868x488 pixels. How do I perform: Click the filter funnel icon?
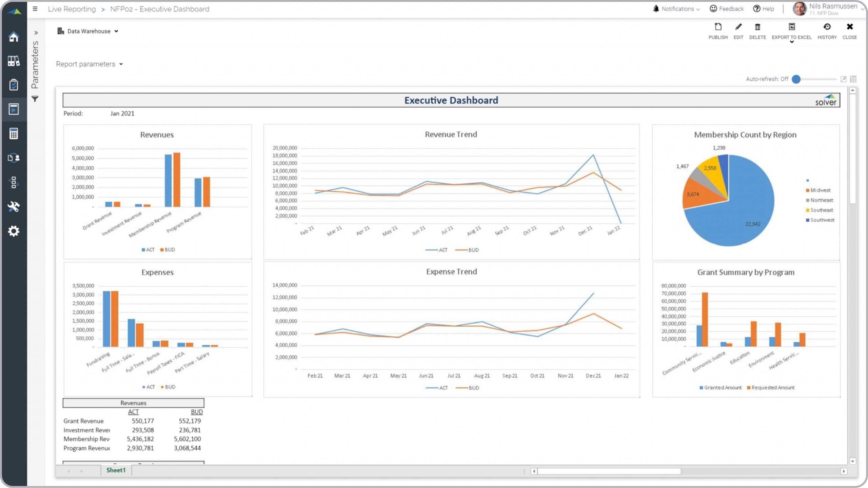coord(35,99)
